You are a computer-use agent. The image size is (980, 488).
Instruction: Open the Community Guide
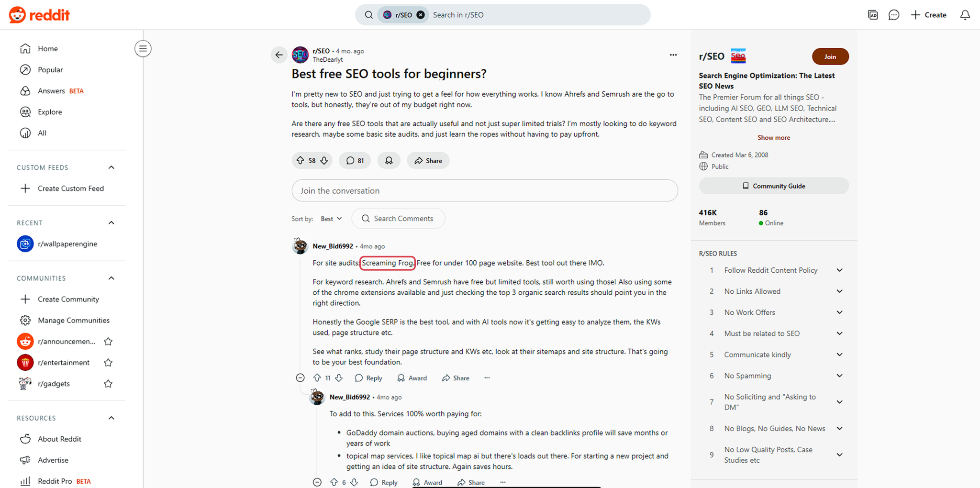(774, 186)
